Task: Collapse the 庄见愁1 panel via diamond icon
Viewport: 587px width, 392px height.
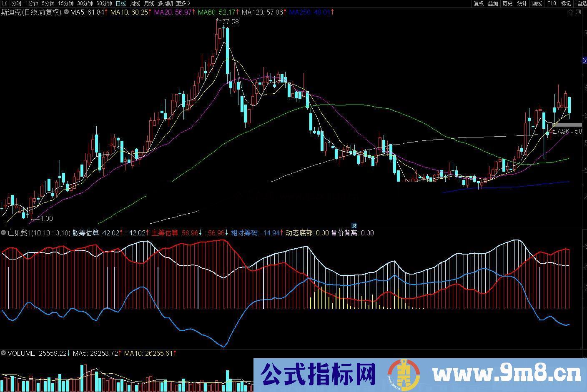Action: pyautogui.click(x=3, y=233)
